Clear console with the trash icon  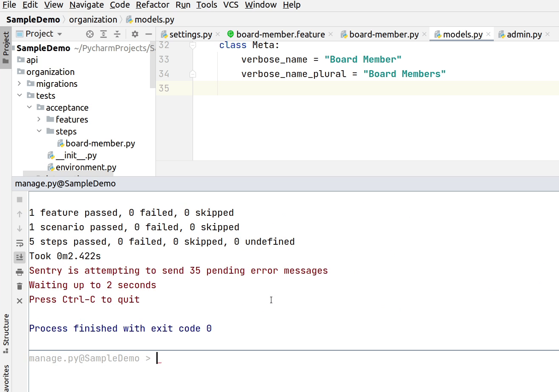click(20, 286)
